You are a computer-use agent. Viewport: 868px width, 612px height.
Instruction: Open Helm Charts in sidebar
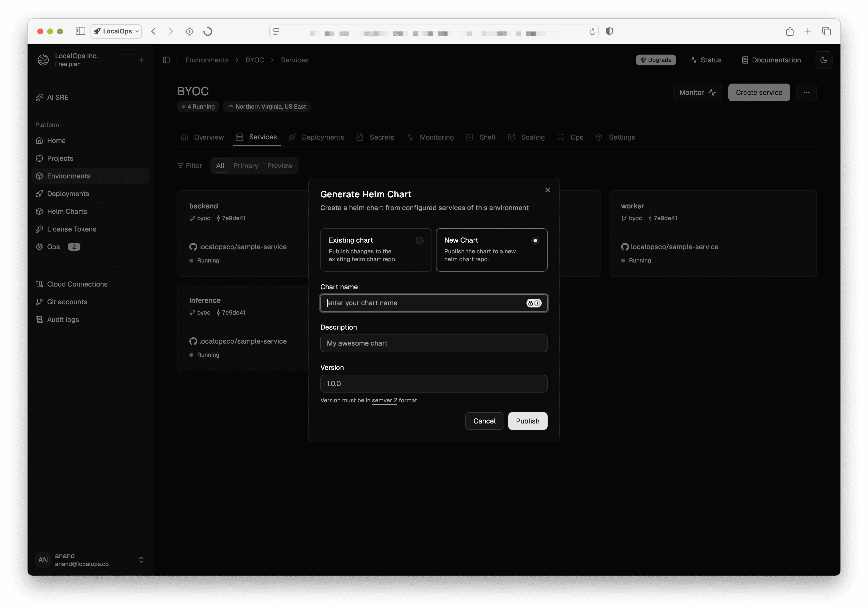67,212
